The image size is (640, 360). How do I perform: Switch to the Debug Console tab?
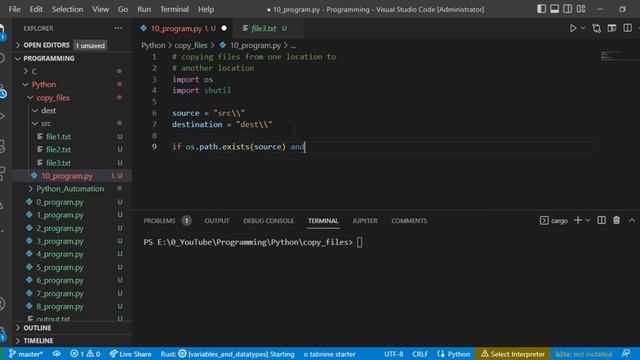(x=268, y=221)
